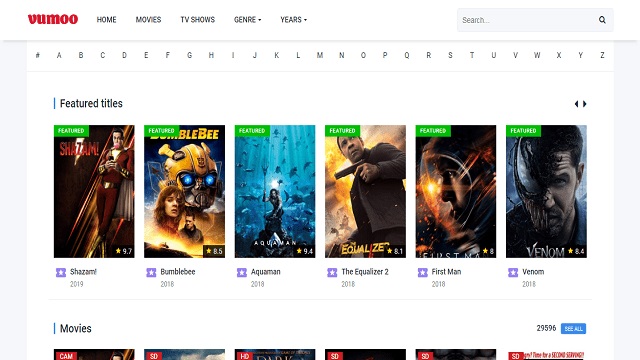The image size is (640, 360).
Task: Show previous featured titles with left arrow
Action: (x=576, y=104)
